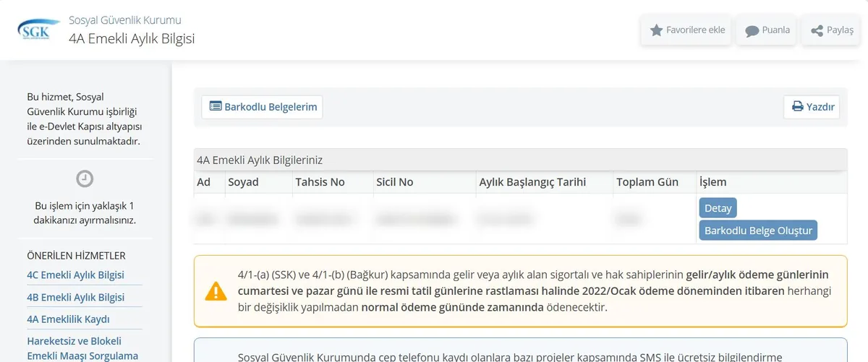868x362 pixels.
Task: Click the 'Bu hizmet, Sosyal Güvenlik Kurumu işbirliği' note
Action: (x=85, y=119)
